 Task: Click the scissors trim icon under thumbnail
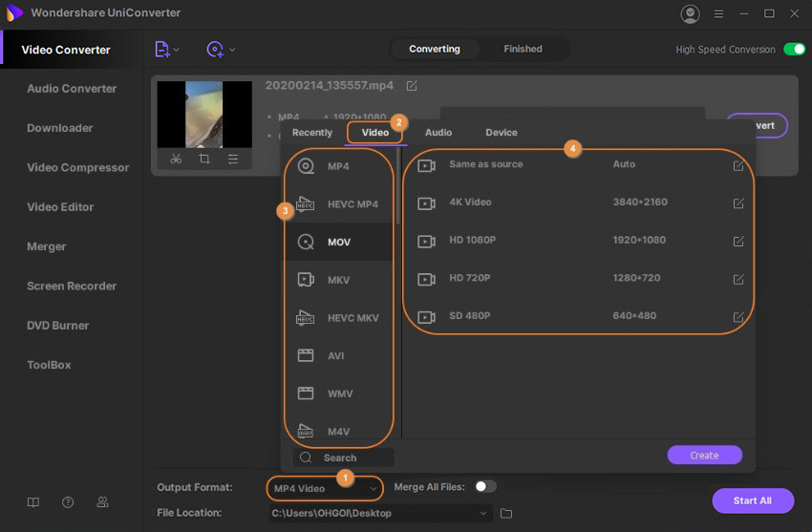(x=176, y=160)
